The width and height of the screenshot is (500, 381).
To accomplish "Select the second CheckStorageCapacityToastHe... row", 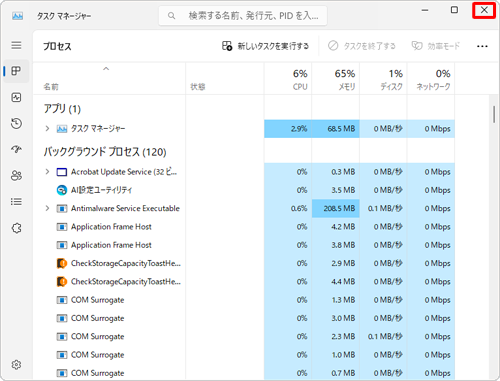I will [x=244, y=282].
